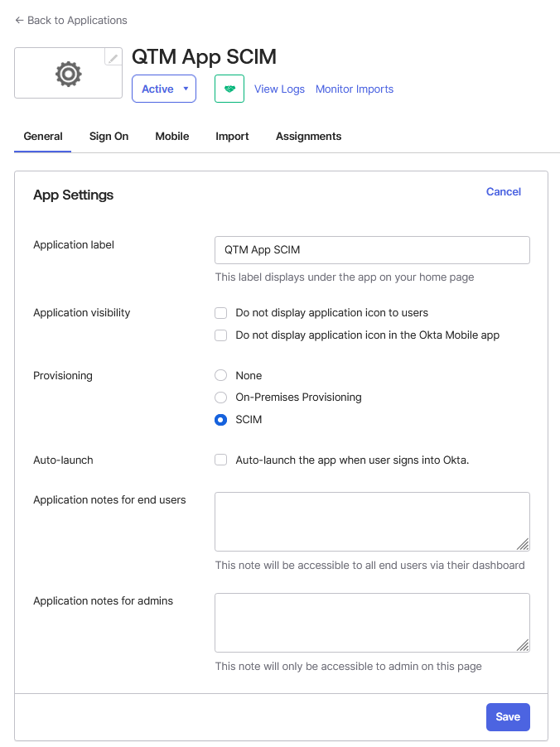Open View Logs
This screenshot has width=560, height=747.
click(279, 89)
